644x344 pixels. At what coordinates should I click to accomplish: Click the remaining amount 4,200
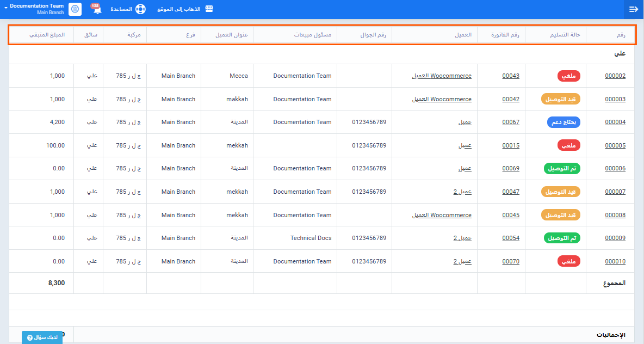(57, 122)
